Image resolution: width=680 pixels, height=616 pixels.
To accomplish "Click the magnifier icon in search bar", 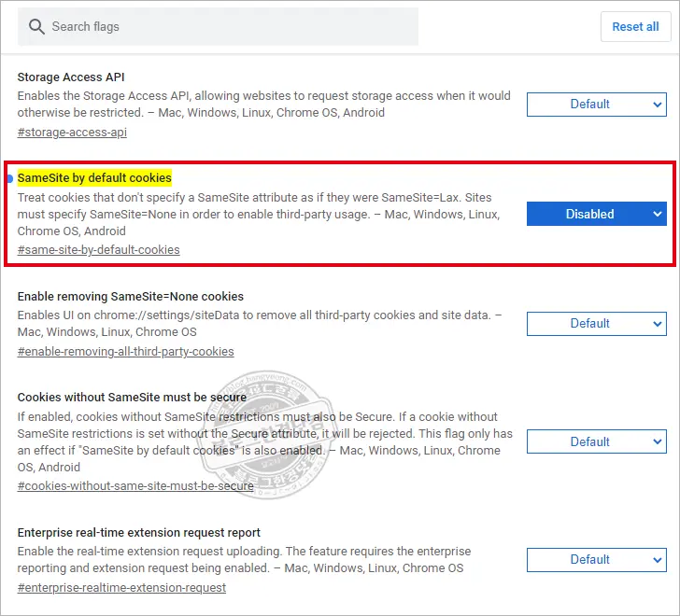I will coord(37,26).
